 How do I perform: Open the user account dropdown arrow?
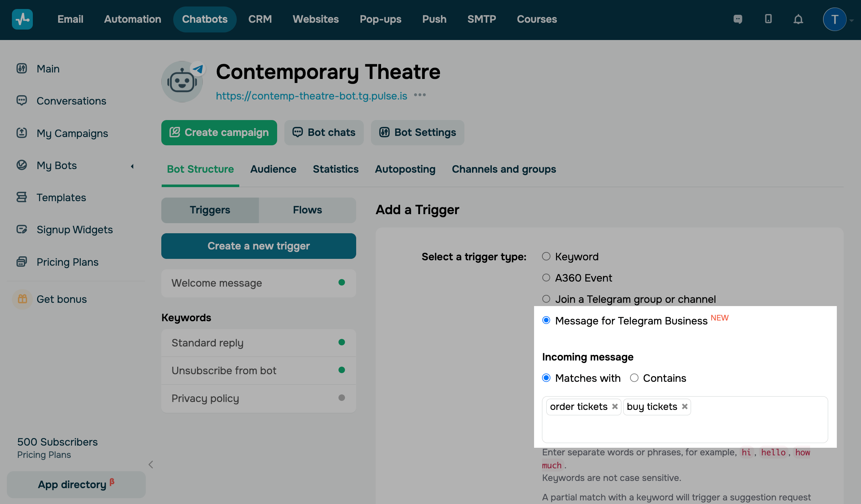click(852, 21)
